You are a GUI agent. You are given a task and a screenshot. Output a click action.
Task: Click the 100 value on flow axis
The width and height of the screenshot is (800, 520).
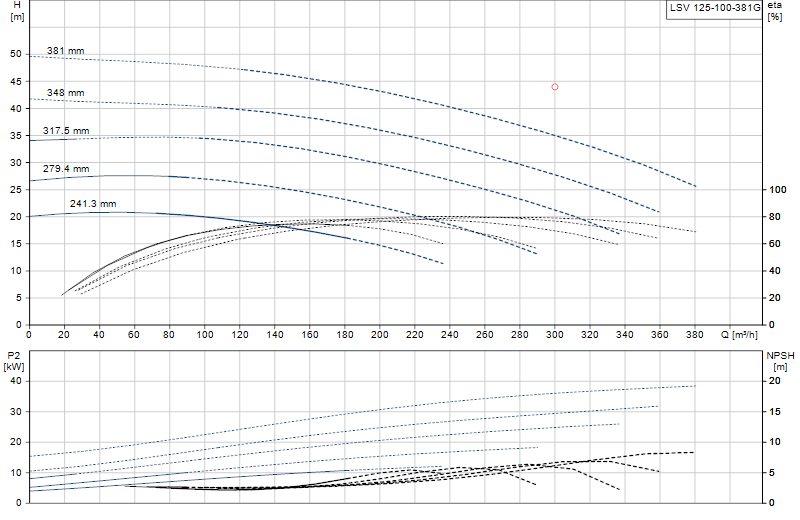coord(205,335)
